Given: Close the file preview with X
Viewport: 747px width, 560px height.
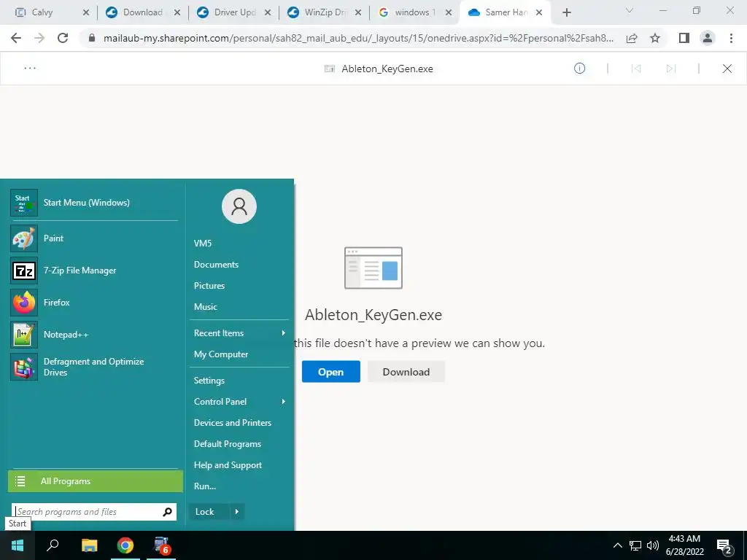Looking at the screenshot, I should point(727,69).
